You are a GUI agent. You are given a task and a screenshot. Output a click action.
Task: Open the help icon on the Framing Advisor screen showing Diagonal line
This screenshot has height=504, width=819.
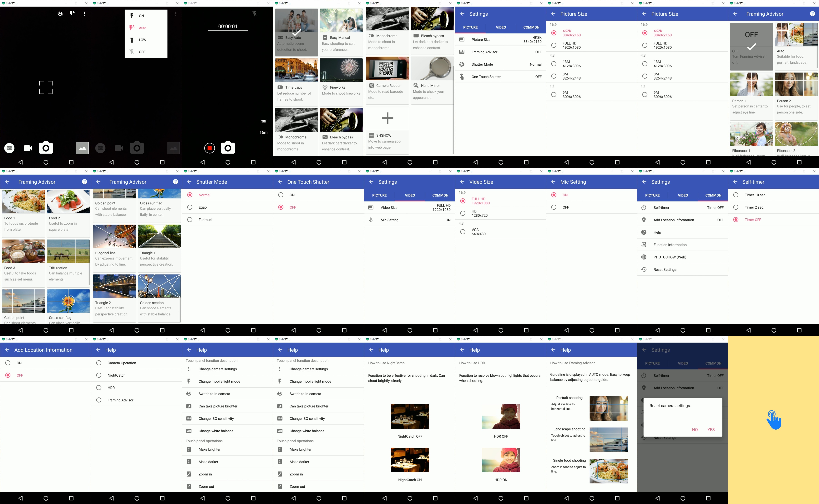point(175,182)
